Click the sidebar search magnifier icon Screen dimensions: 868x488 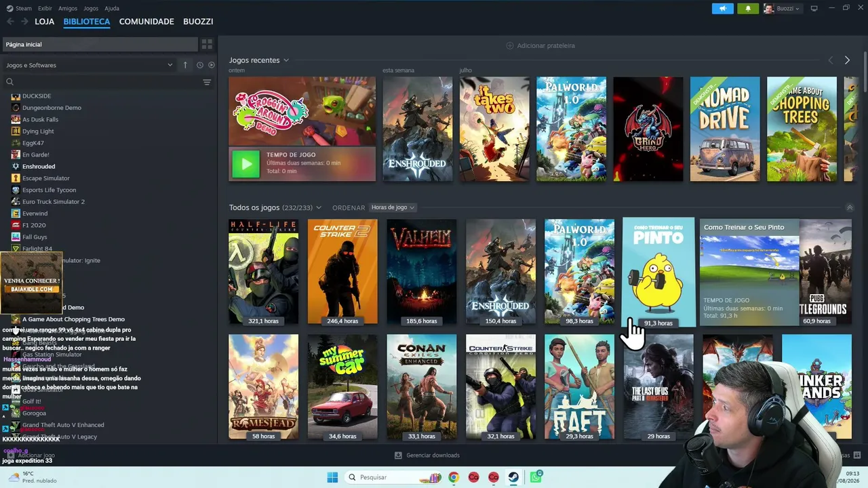tap(9, 82)
